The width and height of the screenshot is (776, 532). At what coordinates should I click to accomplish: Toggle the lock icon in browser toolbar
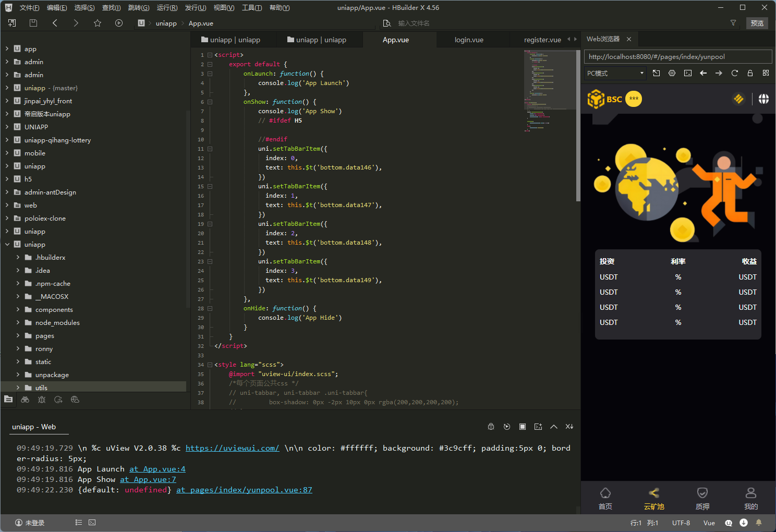(x=750, y=73)
